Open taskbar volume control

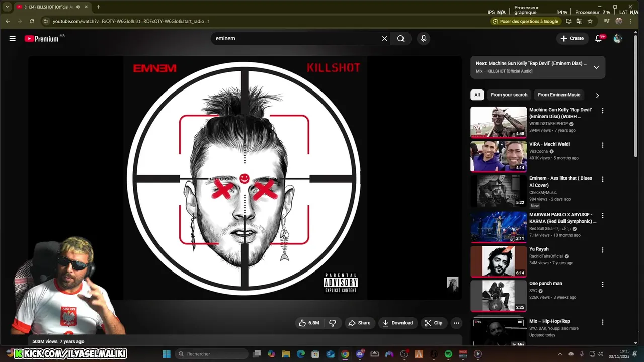point(600,354)
